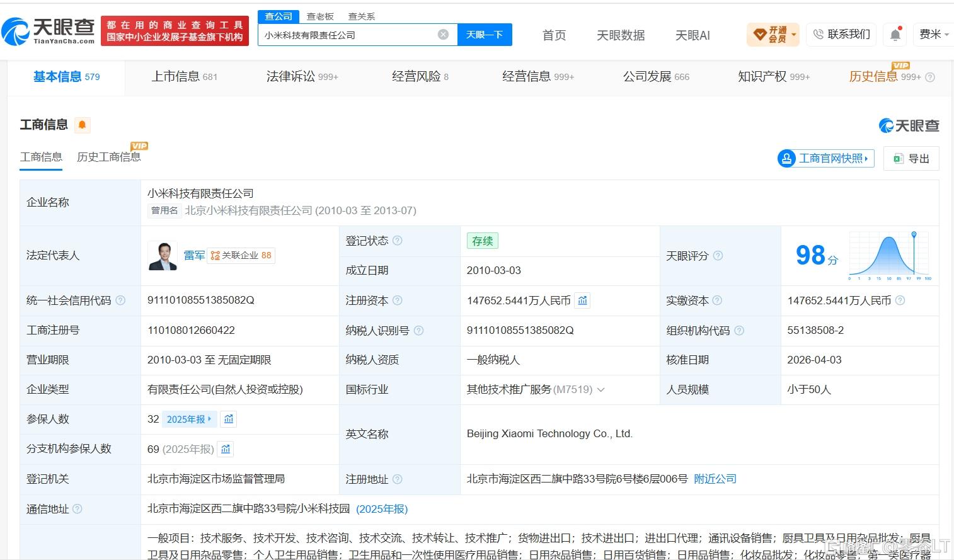This screenshot has width=954, height=560.
Task: Click the phone icon in 联系我们
Action: tap(819, 34)
